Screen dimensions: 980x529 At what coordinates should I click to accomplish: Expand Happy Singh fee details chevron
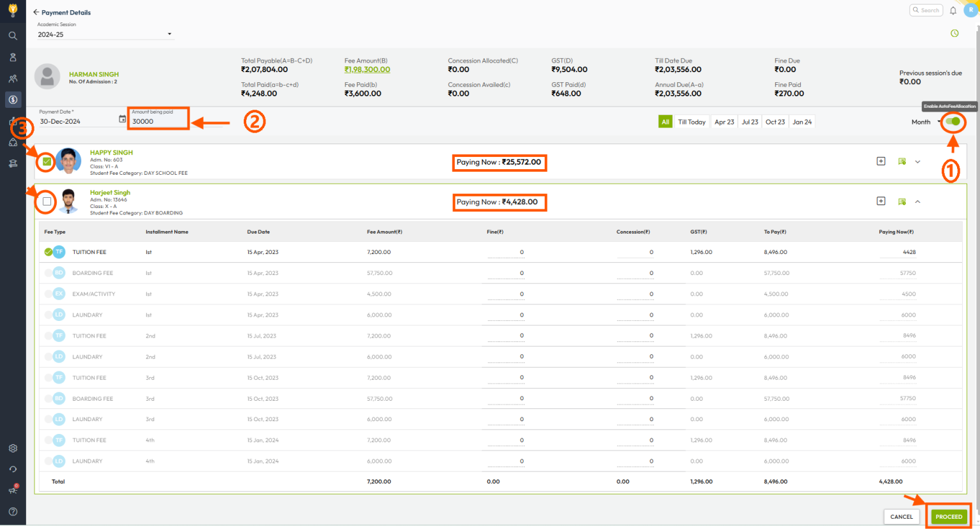tap(917, 161)
